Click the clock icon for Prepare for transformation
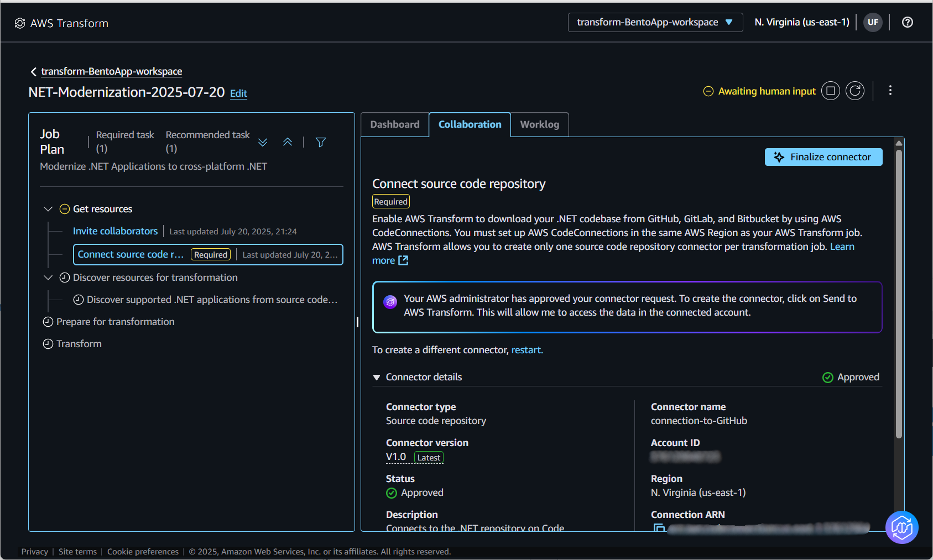The height and width of the screenshot is (560, 933). tap(48, 322)
